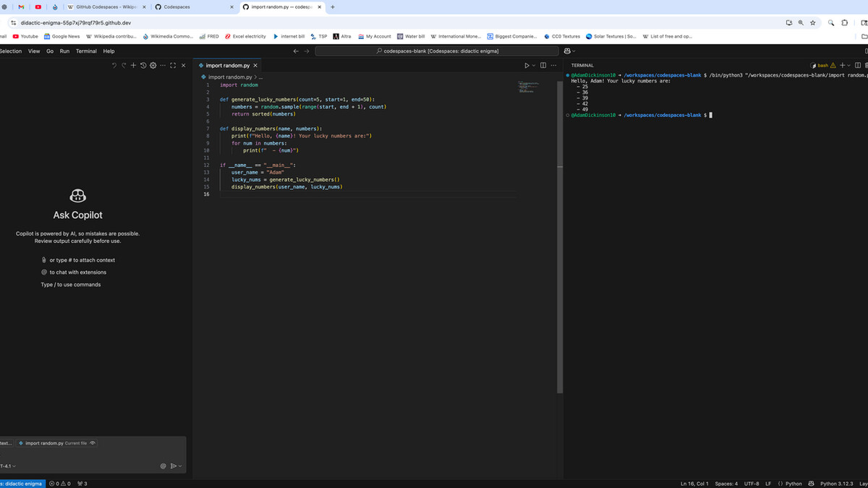
Task: Switch to the Codespaces browser tab
Action: (x=193, y=7)
